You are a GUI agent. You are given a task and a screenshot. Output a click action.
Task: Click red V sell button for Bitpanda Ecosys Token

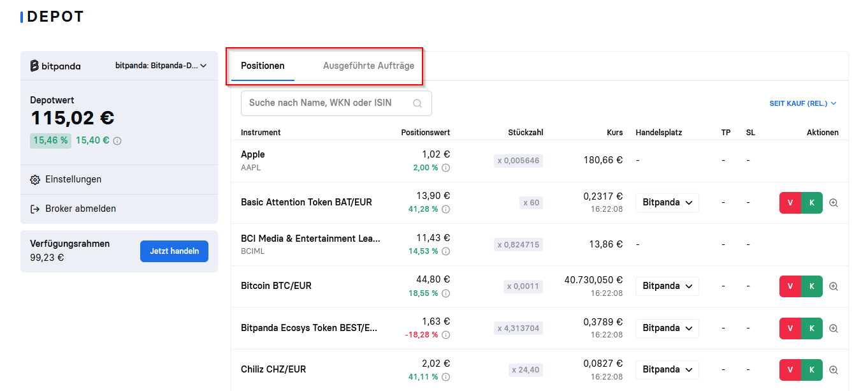pyautogui.click(x=790, y=328)
